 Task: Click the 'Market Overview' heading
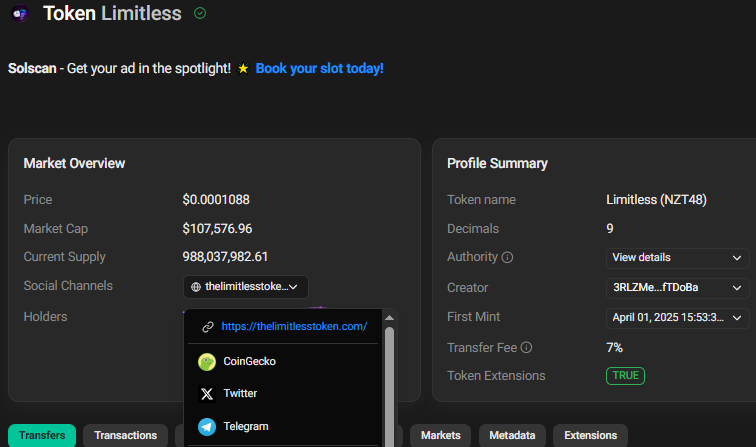74,163
